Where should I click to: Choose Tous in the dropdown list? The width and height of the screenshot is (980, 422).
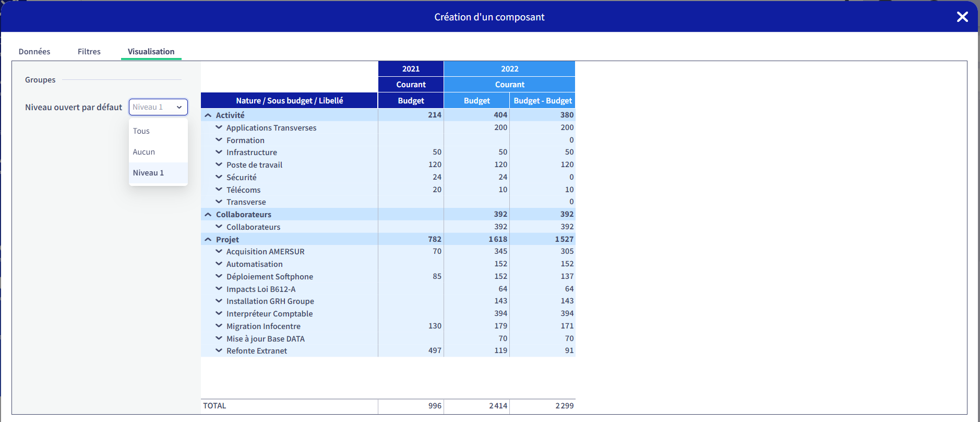tap(158, 131)
